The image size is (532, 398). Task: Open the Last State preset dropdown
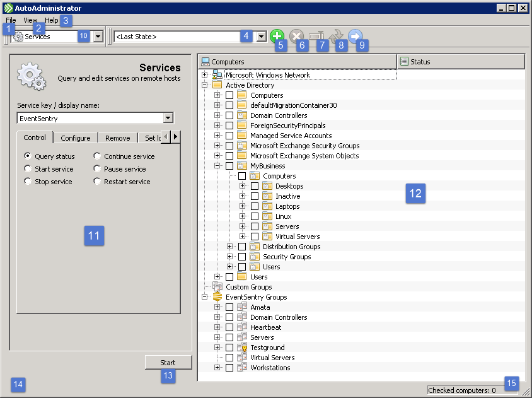(x=261, y=37)
